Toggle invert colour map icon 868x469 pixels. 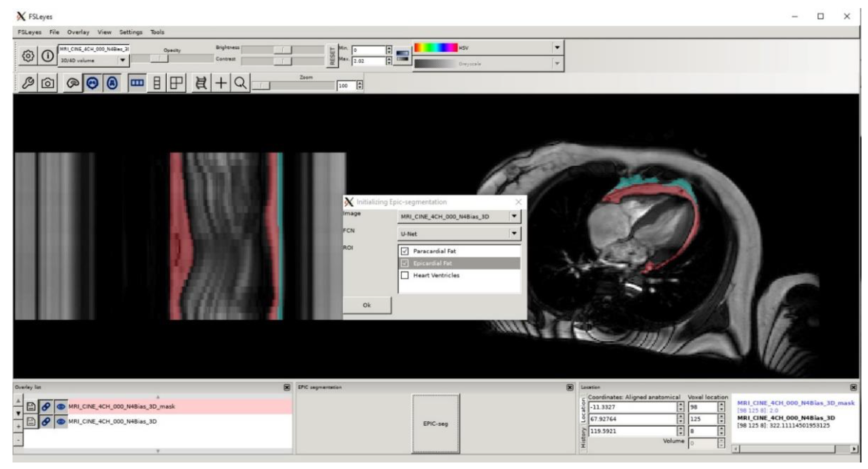[402, 56]
